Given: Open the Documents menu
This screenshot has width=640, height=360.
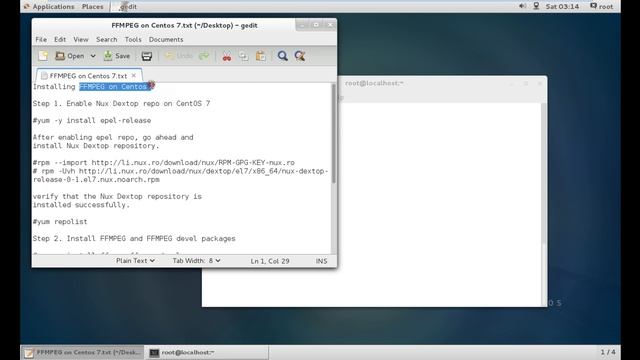Looking at the screenshot, I should click(x=166, y=40).
